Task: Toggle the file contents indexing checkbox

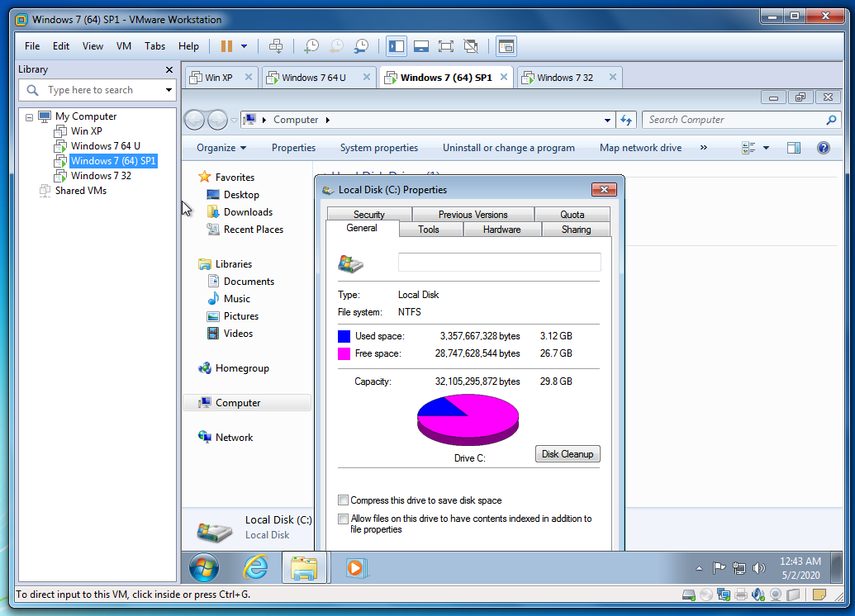Action: [x=343, y=519]
